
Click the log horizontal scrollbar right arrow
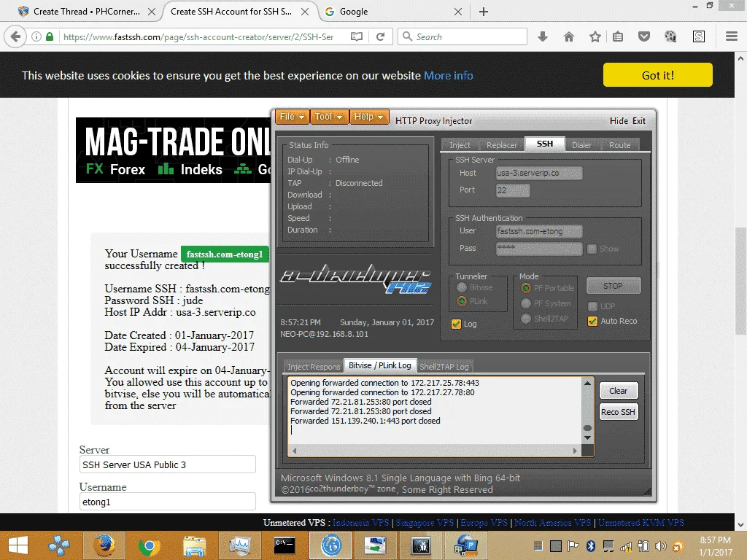pos(575,451)
